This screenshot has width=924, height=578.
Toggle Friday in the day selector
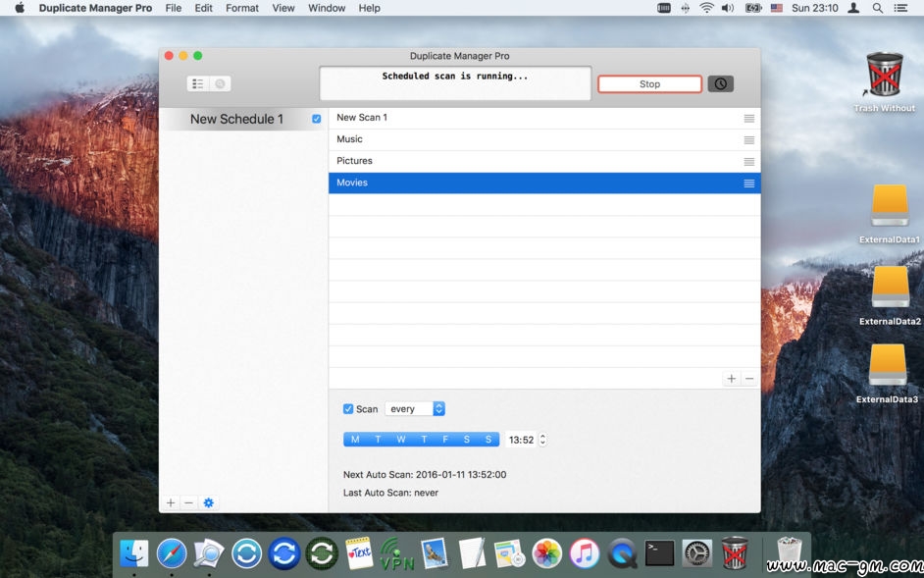point(445,440)
